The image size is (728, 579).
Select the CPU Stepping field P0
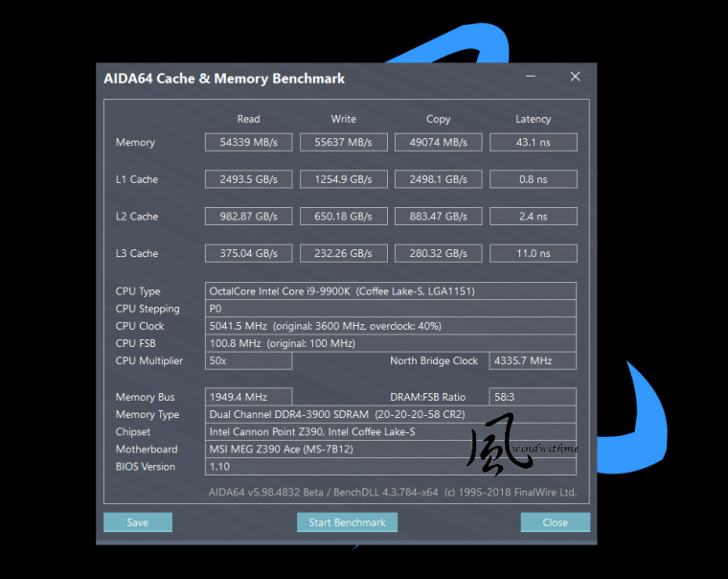pyautogui.click(x=391, y=309)
